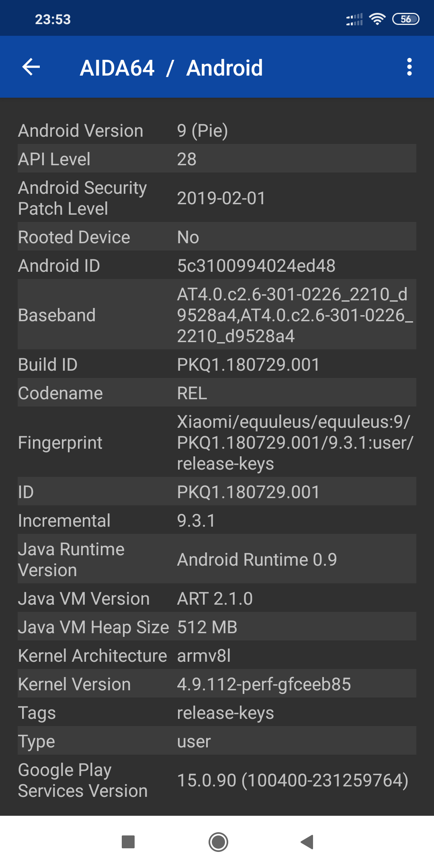The image size is (434, 868).
Task: Tap the Google Play Services Version row
Action: click(217, 780)
